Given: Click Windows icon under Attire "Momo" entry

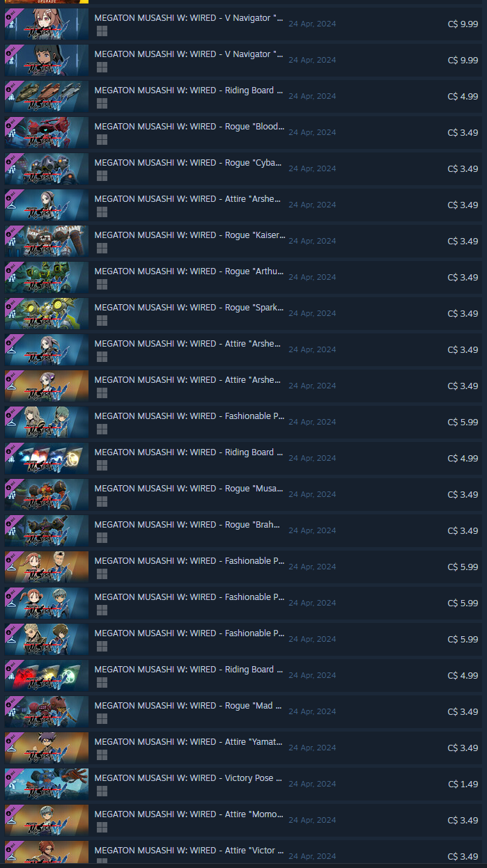Looking at the screenshot, I should 102,827.
